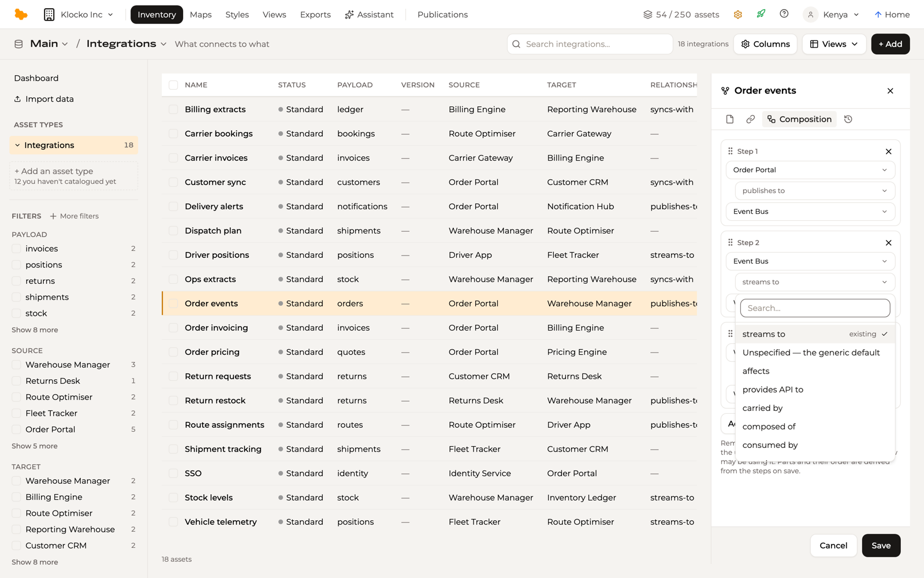Image resolution: width=924 pixels, height=578 pixels.
Task: Switch to the Inventory tab
Action: [157, 14]
